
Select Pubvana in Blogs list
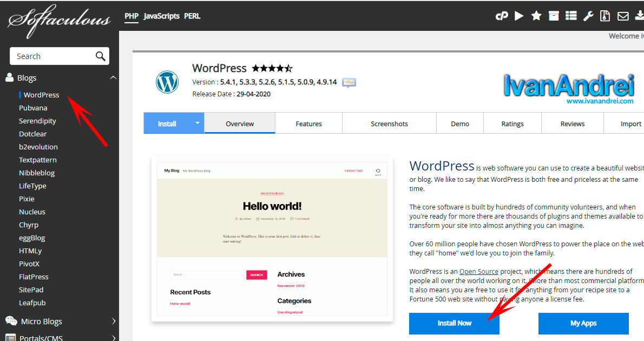(33, 108)
